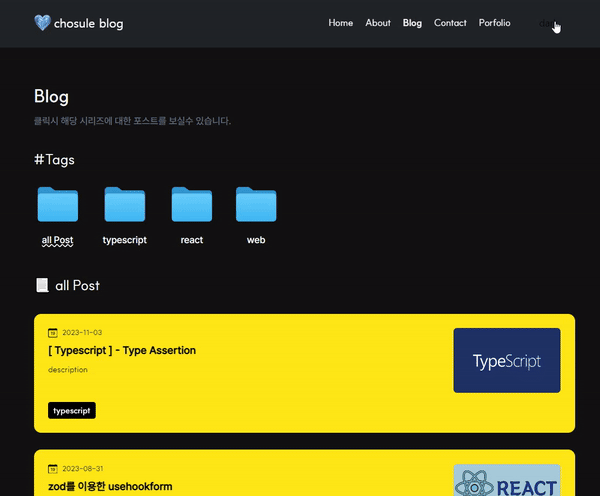The width and height of the screenshot is (600, 496).
Task: Select the Blog nav item
Action: [x=412, y=23]
